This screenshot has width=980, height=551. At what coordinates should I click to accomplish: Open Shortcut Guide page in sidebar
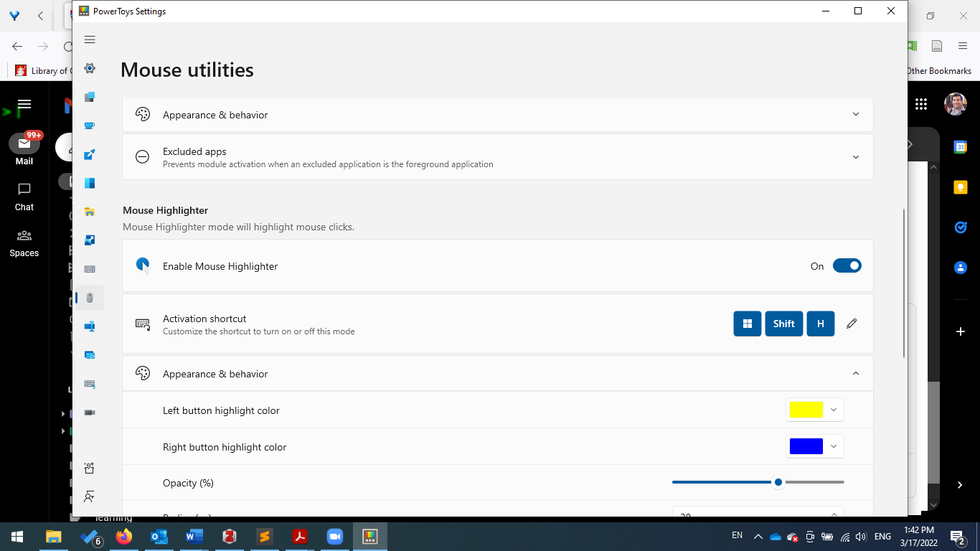coord(90,384)
